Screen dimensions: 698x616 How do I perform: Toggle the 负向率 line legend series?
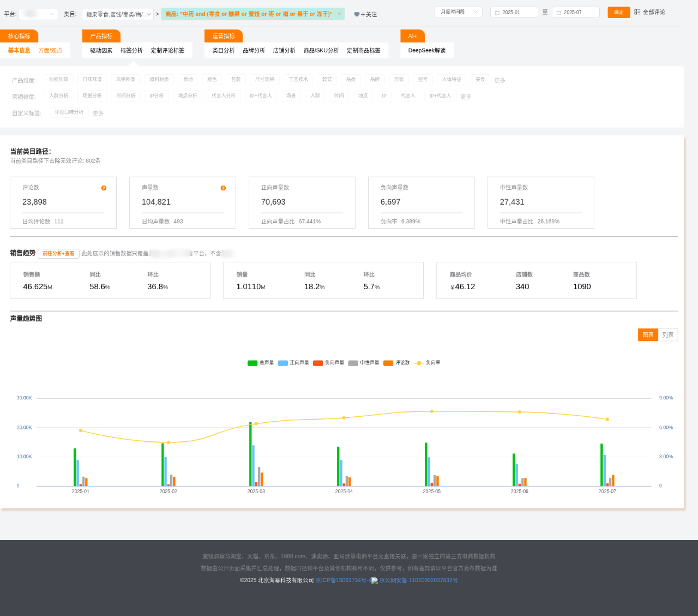(x=428, y=363)
